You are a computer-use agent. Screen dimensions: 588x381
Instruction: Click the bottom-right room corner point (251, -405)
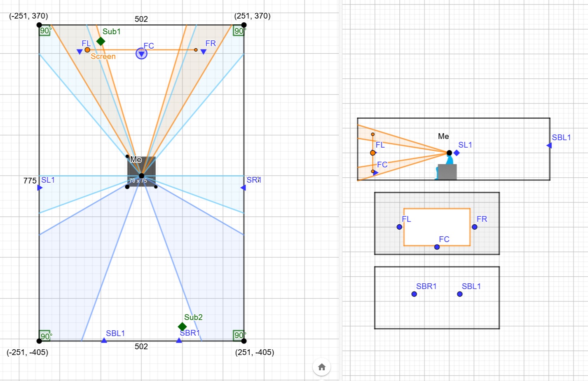click(x=244, y=341)
